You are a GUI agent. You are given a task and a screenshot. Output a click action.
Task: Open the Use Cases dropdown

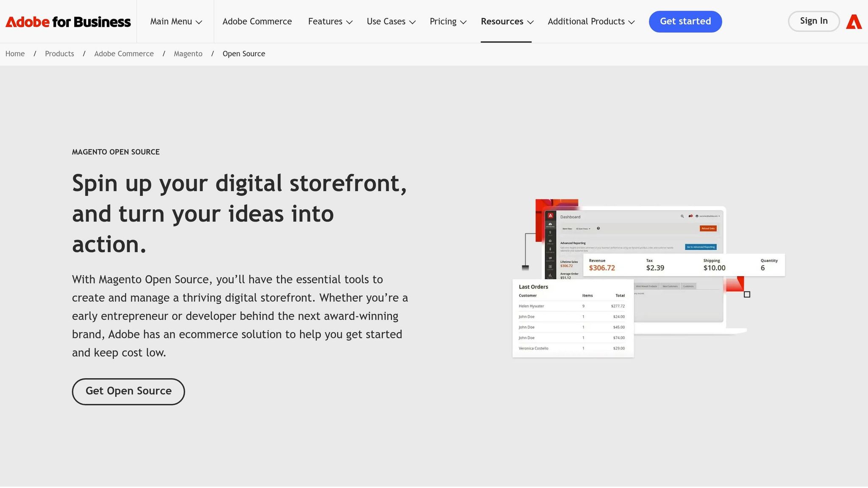click(x=390, y=21)
